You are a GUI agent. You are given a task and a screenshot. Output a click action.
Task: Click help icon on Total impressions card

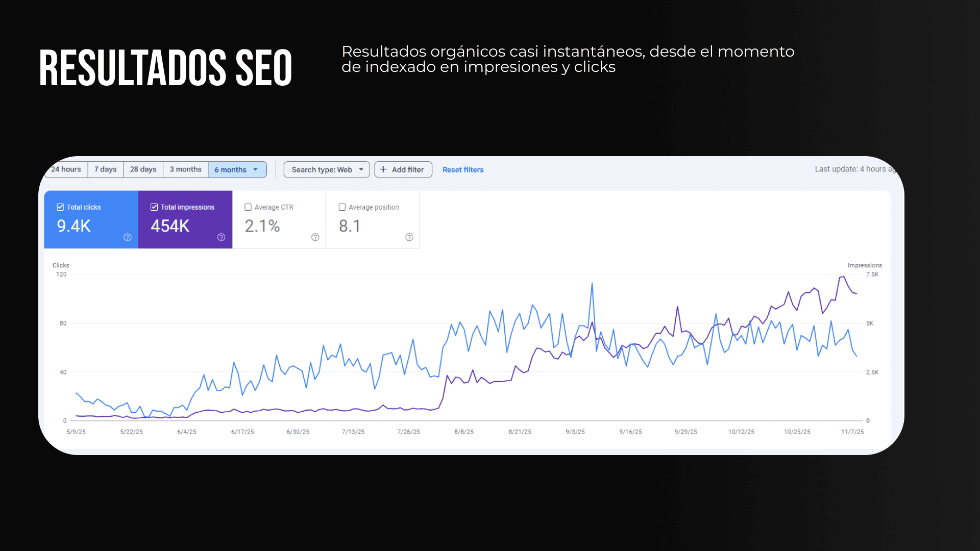221,237
